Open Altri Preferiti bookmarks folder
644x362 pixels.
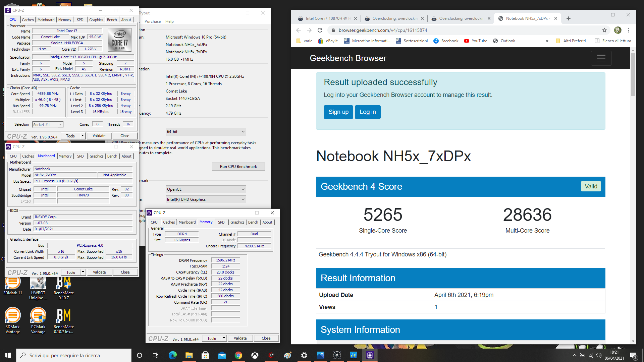click(x=571, y=41)
